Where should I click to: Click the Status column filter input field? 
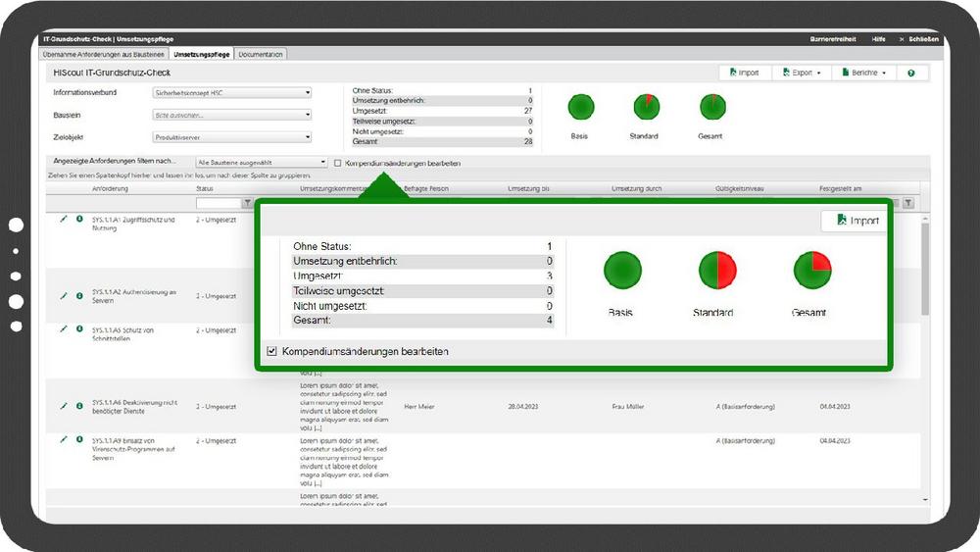[218, 203]
